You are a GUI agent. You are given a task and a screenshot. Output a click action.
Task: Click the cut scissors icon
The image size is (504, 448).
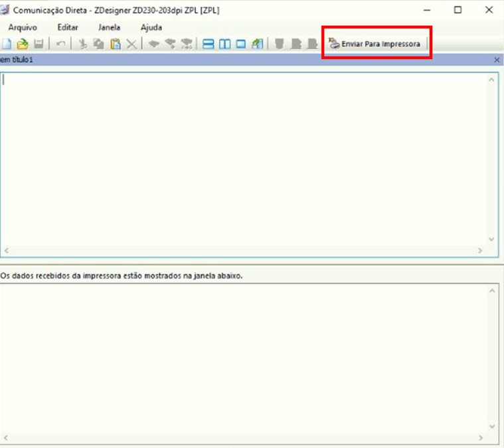tap(83, 45)
